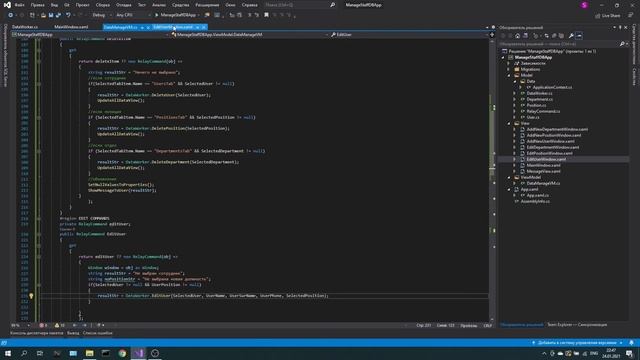This screenshot has width=640, height=360.
Task: Open the Справка menu
Action: pos(249,5)
